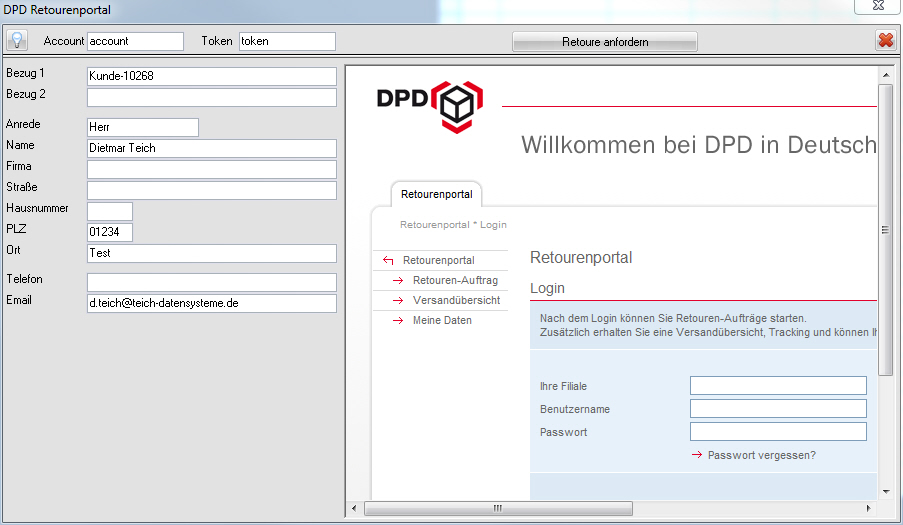Click the lightbulb hint icon
Screen dimensions: 903x525
[17, 40]
